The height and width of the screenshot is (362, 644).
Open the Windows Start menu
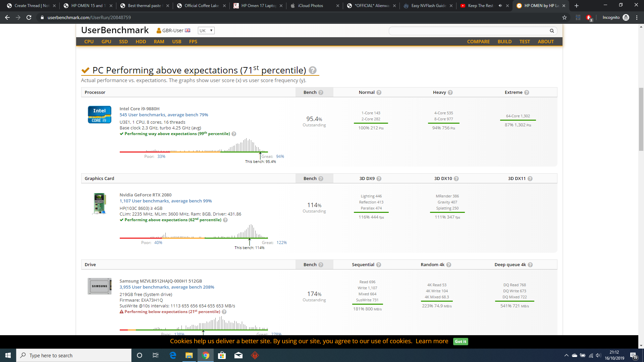coord(8,355)
